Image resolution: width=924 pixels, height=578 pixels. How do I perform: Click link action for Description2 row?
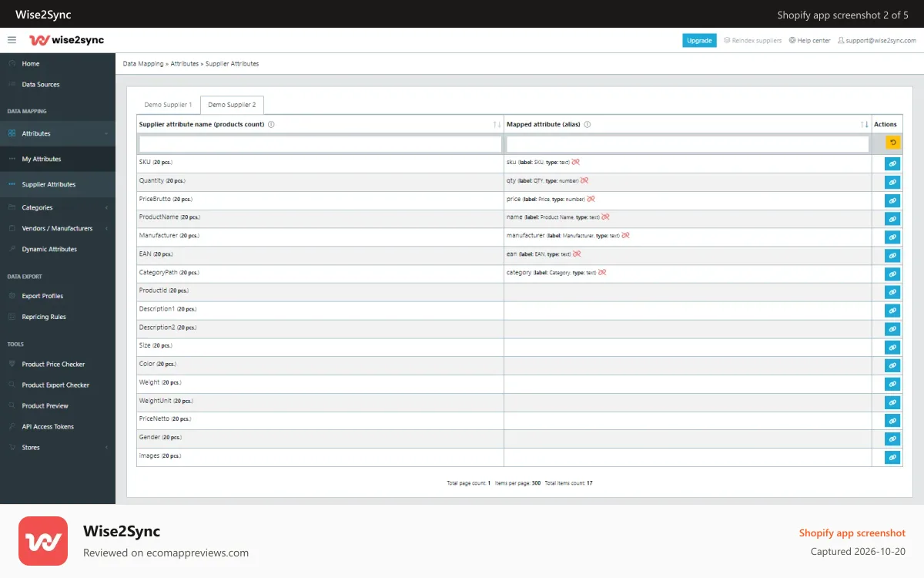tap(892, 329)
